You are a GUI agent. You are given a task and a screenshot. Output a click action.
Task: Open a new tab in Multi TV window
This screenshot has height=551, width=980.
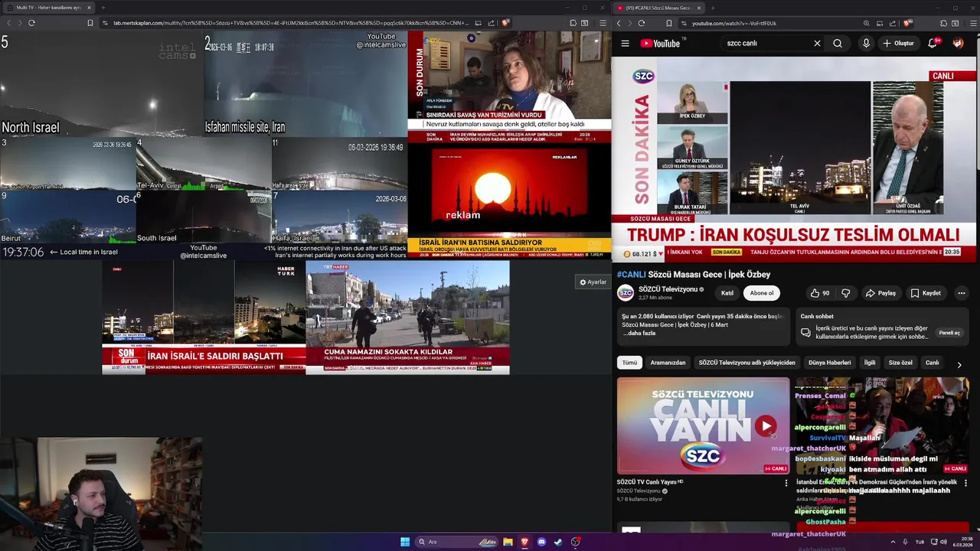pos(103,8)
